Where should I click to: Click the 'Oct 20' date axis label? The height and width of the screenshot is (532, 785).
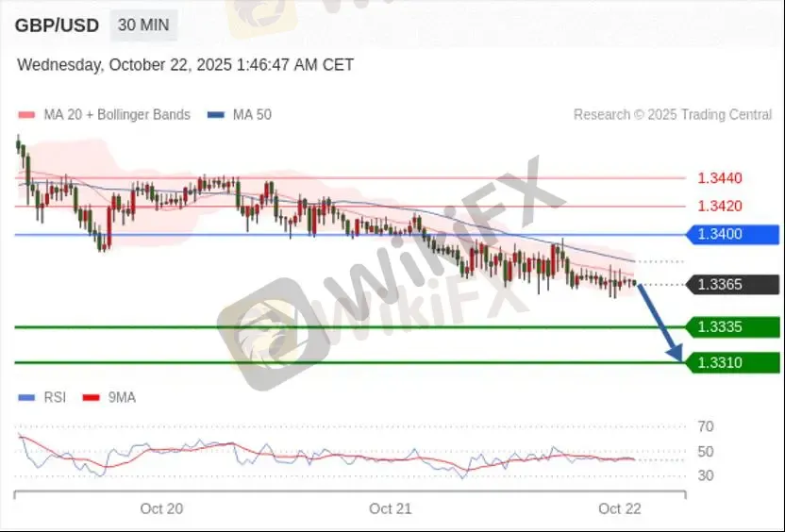pos(161,509)
